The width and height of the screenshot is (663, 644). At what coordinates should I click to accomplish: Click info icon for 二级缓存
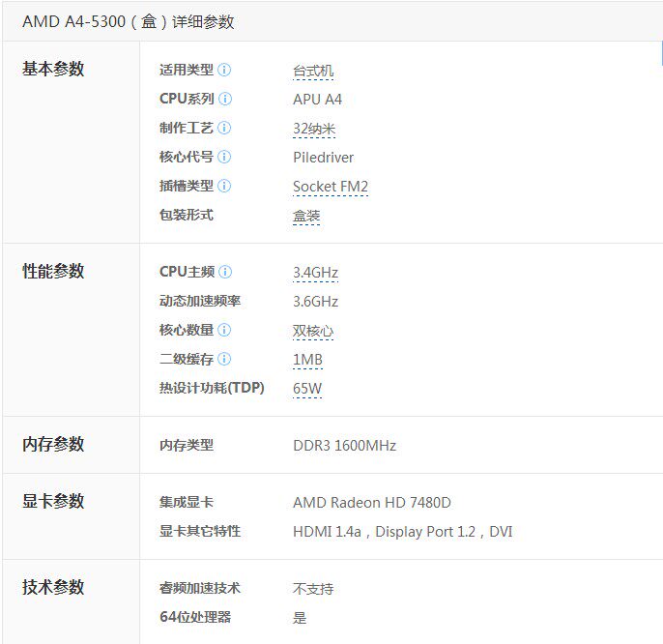224,359
